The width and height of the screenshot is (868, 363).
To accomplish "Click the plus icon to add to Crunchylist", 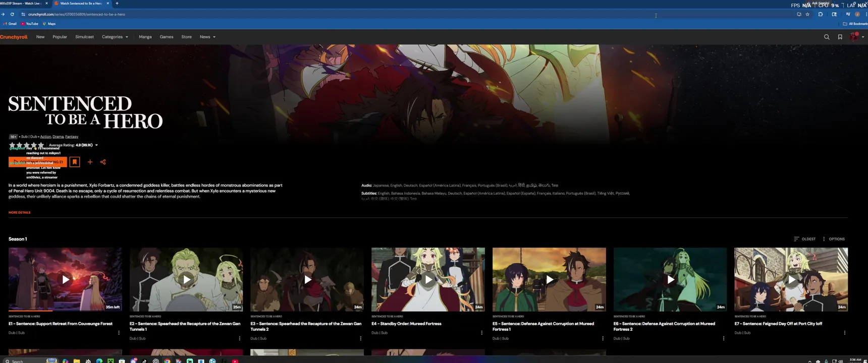I will (x=90, y=162).
